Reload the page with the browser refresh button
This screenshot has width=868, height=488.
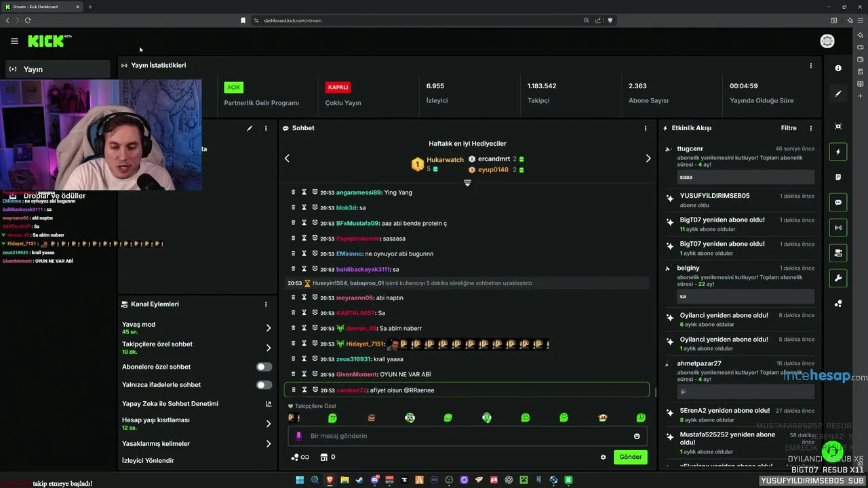coord(28,20)
